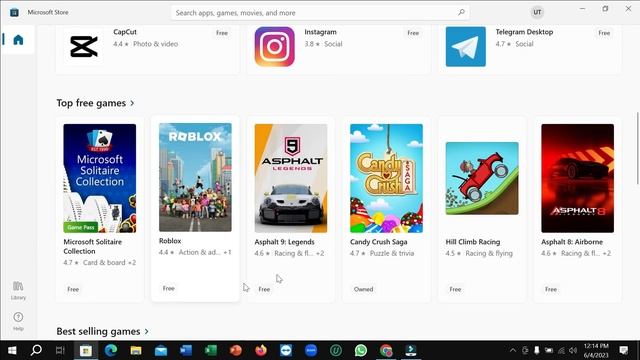Click the Game Pass badge on Solitaire
Image resolution: width=640 pixels, height=360 pixels.
pos(81,227)
